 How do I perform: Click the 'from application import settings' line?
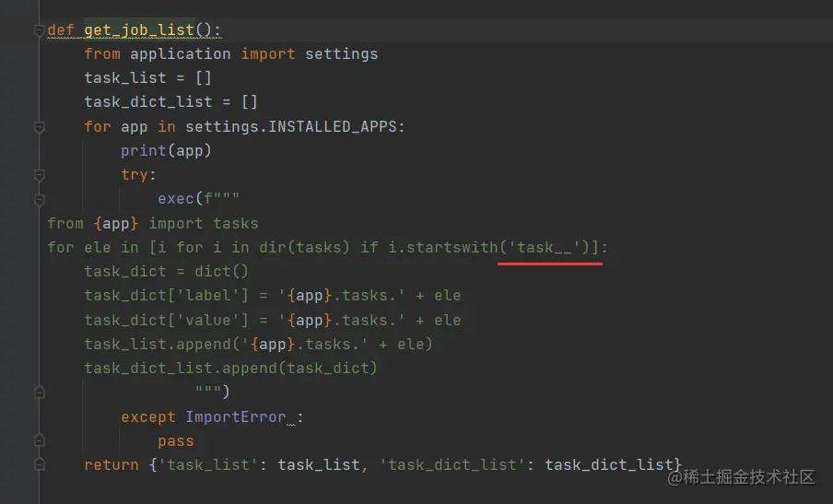(x=231, y=54)
